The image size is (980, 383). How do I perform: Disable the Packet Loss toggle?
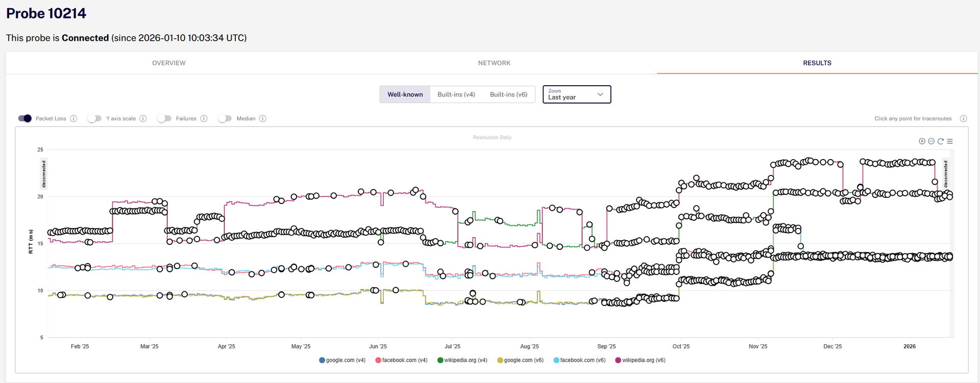pyautogui.click(x=24, y=118)
